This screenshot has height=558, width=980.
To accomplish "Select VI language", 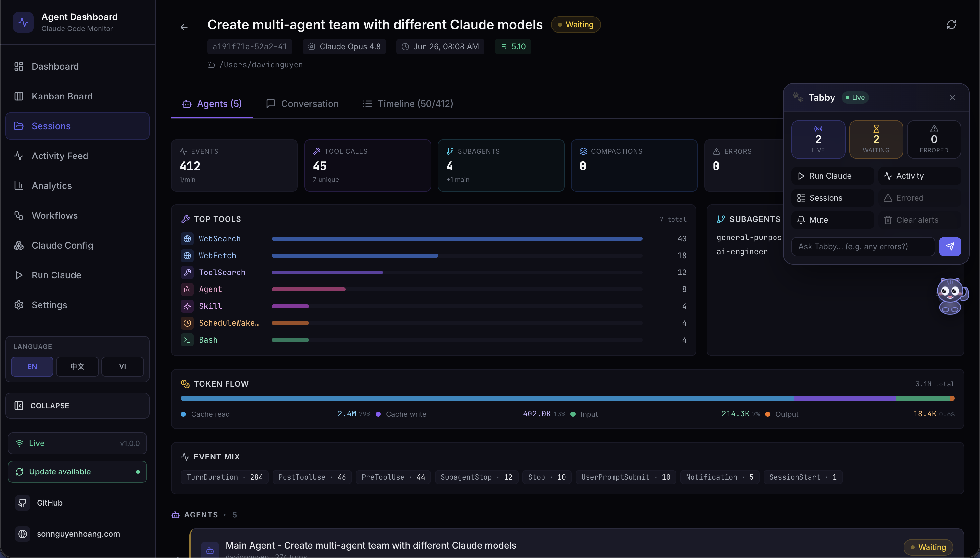I will coord(122,367).
